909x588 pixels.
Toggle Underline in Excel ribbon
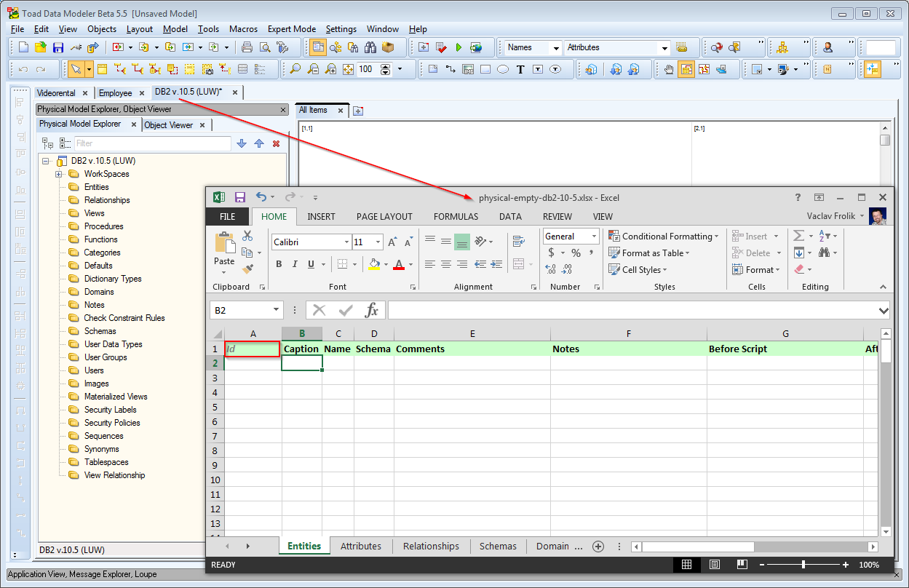click(311, 264)
